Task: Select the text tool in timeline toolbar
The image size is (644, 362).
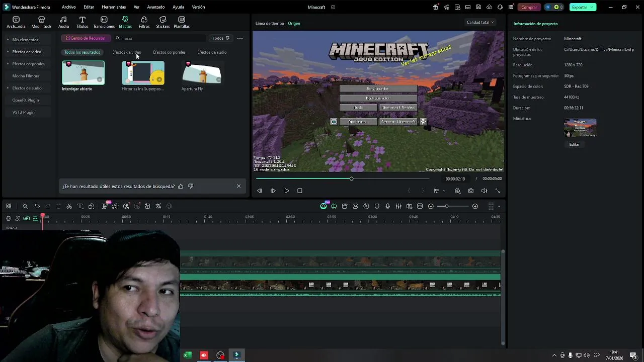Action: (x=80, y=206)
